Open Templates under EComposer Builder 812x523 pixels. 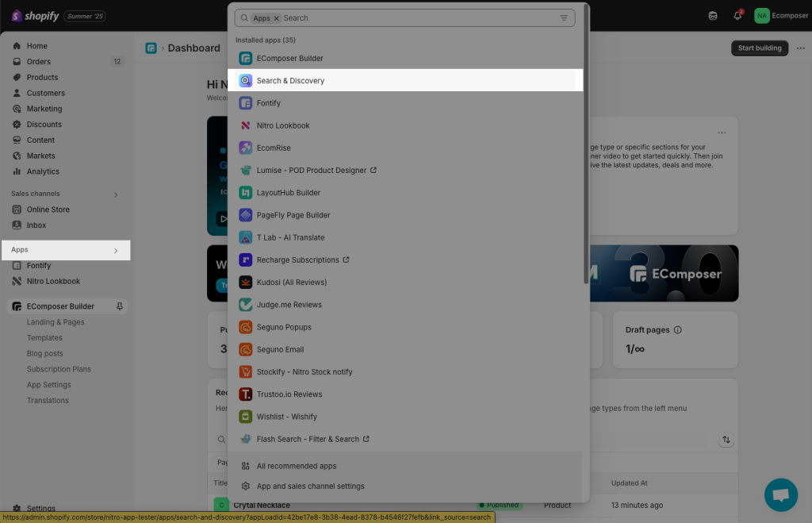coord(44,337)
